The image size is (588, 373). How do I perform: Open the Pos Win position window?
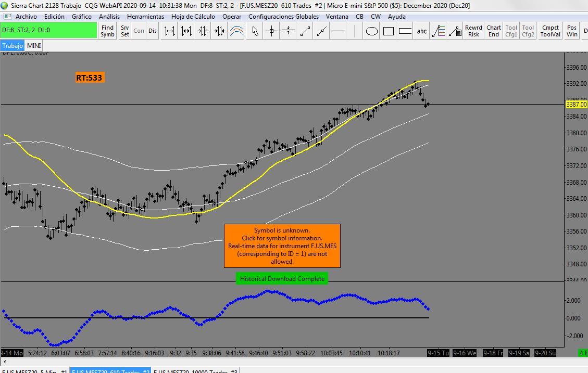572,31
